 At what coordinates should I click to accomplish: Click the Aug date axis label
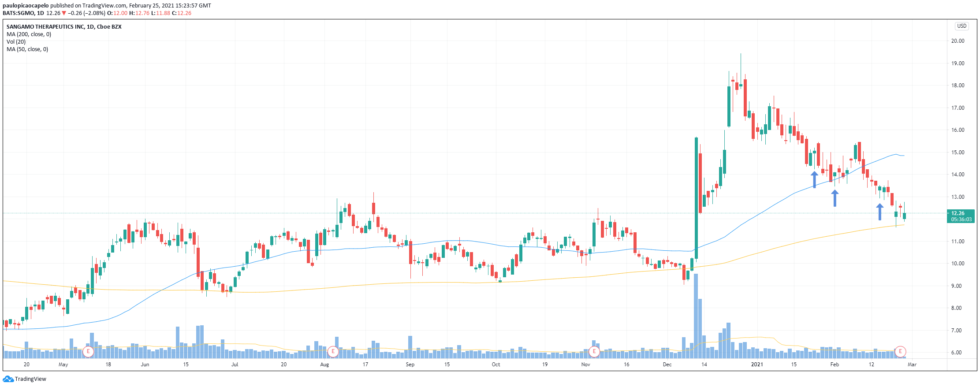324,365
